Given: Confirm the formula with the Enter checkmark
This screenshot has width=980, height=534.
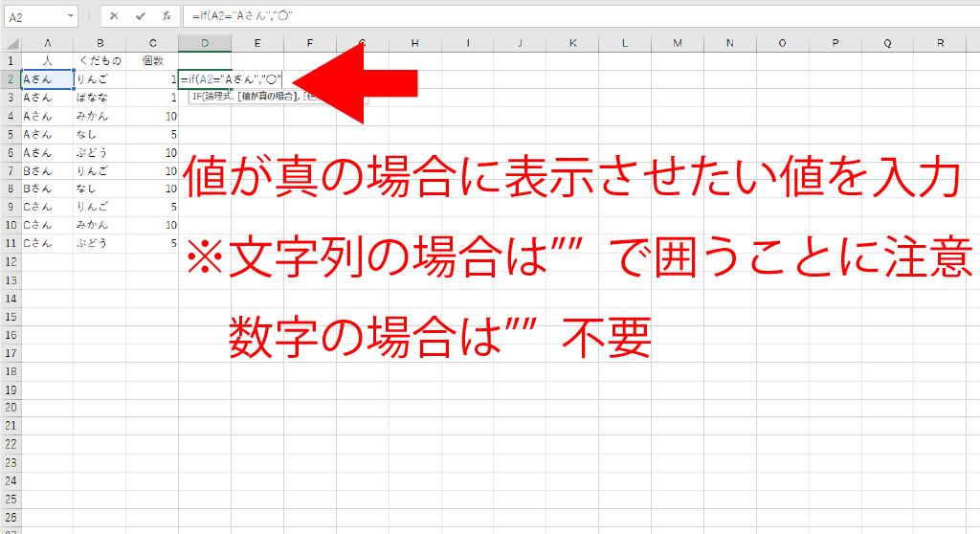Looking at the screenshot, I should coord(141,16).
